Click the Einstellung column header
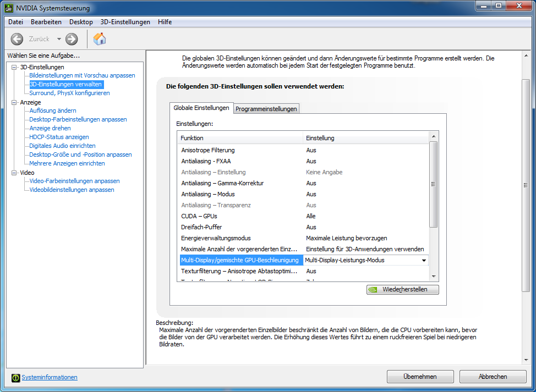 pyautogui.click(x=365, y=139)
